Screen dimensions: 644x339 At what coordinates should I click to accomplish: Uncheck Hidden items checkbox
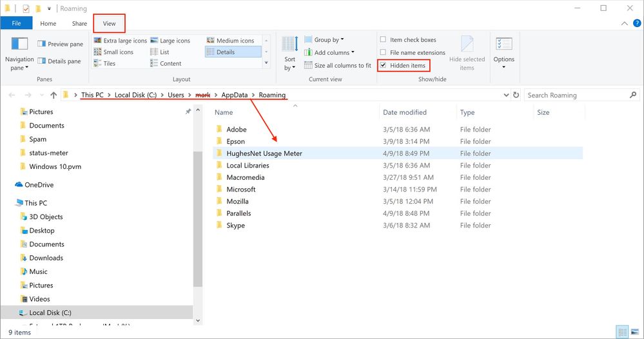tap(384, 66)
